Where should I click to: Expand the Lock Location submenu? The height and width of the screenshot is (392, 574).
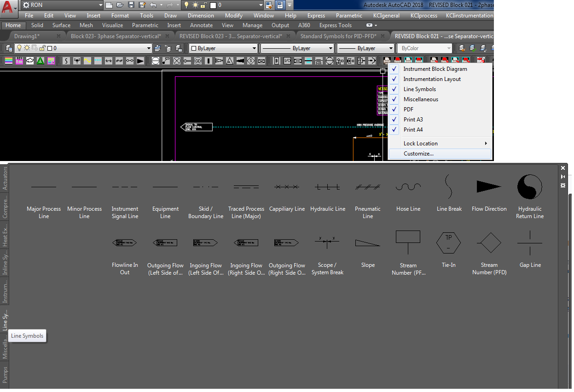click(x=440, y=144)
